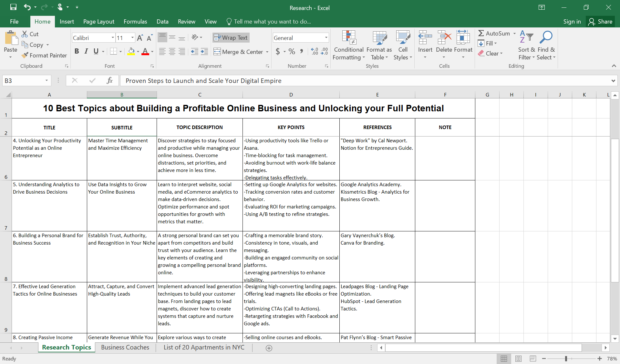Expand Merge & Center options arrow

(267, 52)
